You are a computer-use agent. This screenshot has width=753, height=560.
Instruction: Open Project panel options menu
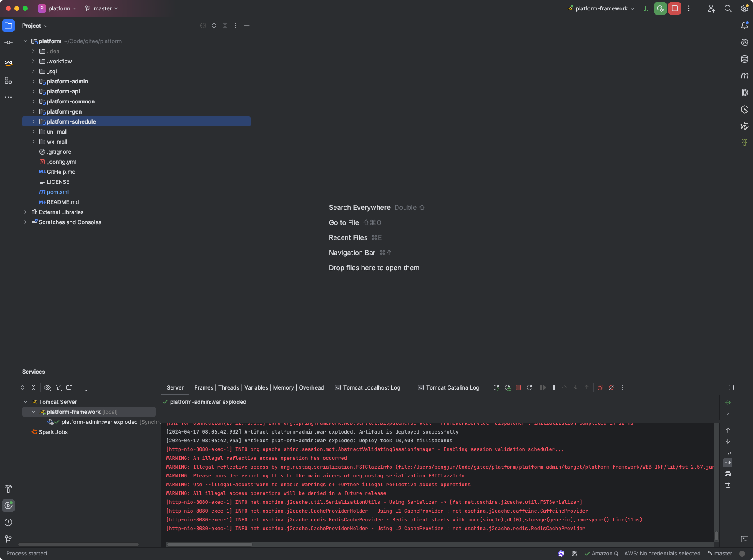pyautogui.click(x=236, y=26)
